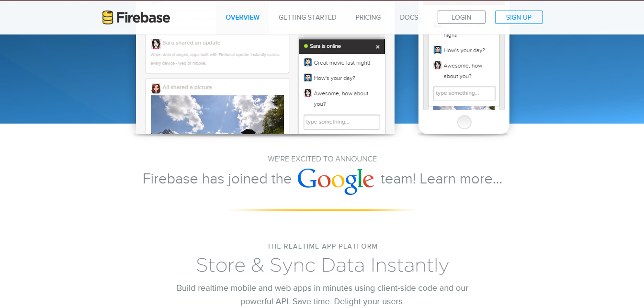644x308 pixels.
Task: Click the Login button
Action: click(461, 17)
